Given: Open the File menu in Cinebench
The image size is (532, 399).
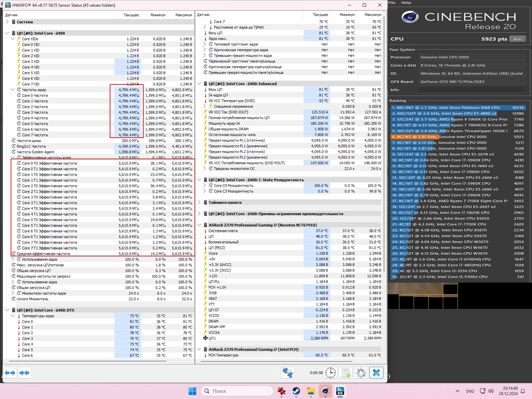Looking at the screenshot, I should coord(392,3).
